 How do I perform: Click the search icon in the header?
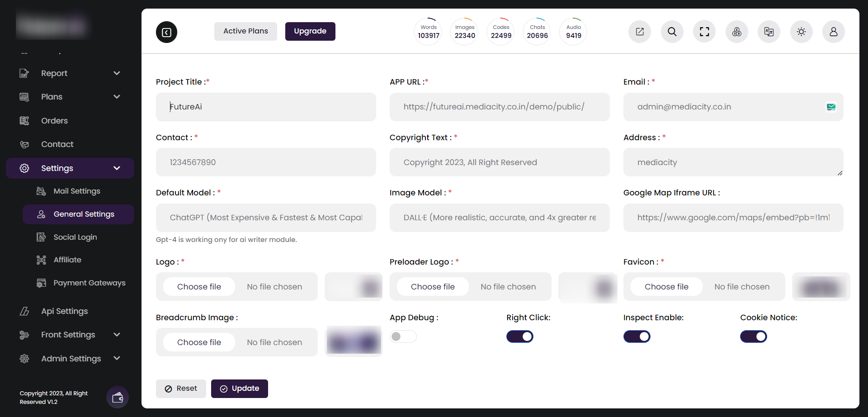pos(672,32)
